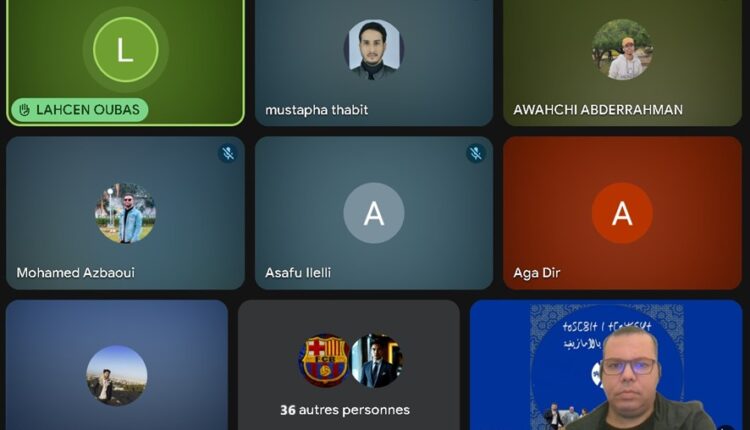Select the gray A avatar of Asafu Ilelli
This screenshot has height=430, width=750.
tap(374, 213)
